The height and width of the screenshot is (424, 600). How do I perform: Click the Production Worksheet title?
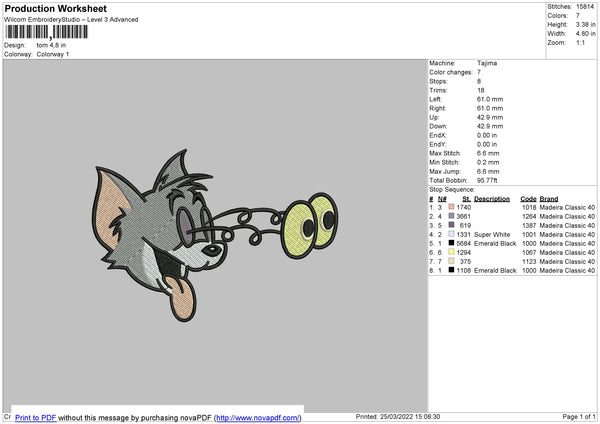tap(56, 9)
